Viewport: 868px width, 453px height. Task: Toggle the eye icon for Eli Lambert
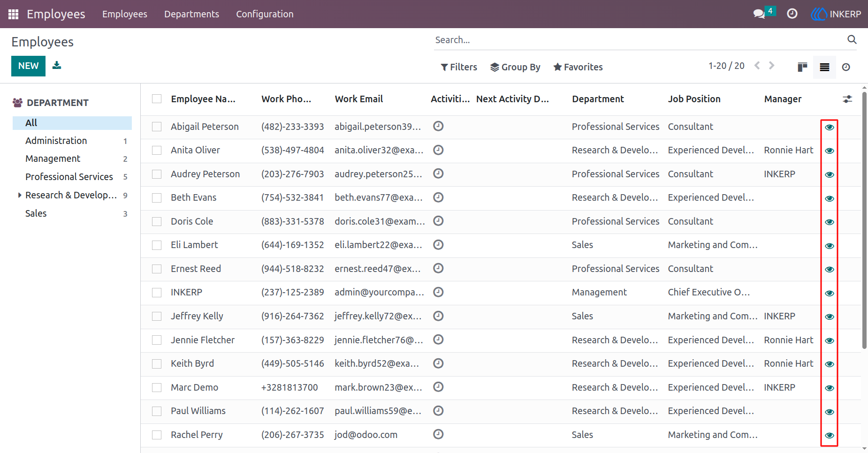coord(830,246)
